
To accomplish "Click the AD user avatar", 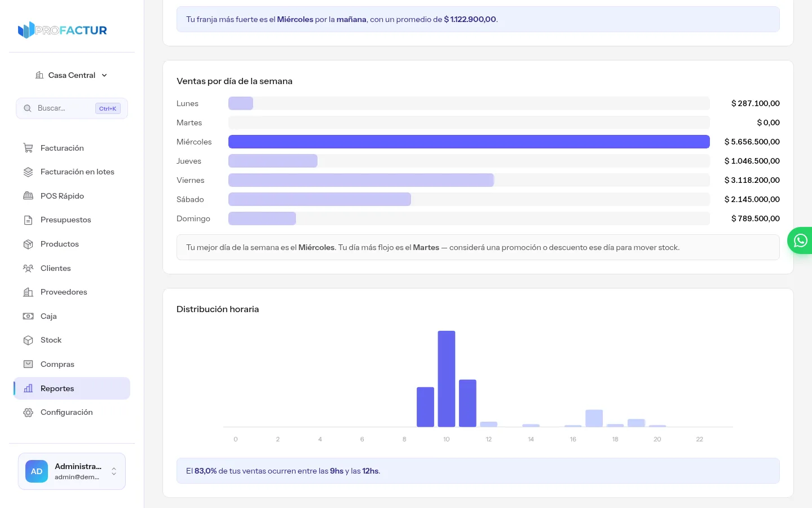I will (x=37, y=471).
